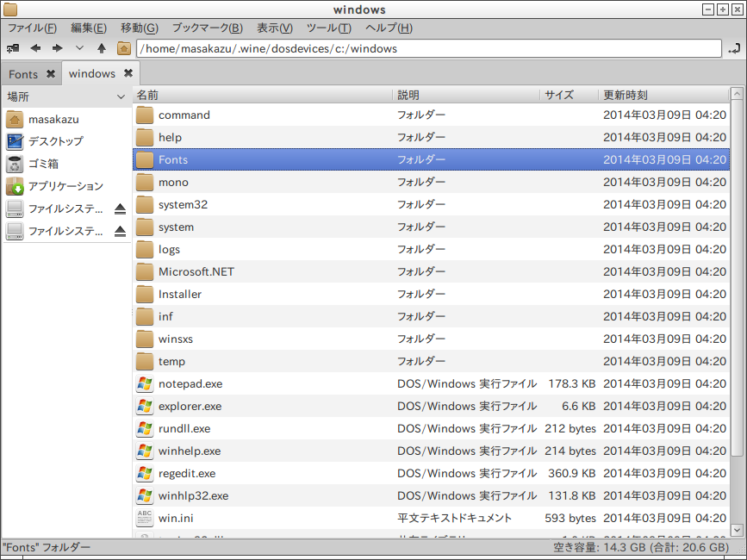The height and width of the screenshot is (560, 747).
Task: Open the ファイル(F) menu
Action: [x=32, y=28]
